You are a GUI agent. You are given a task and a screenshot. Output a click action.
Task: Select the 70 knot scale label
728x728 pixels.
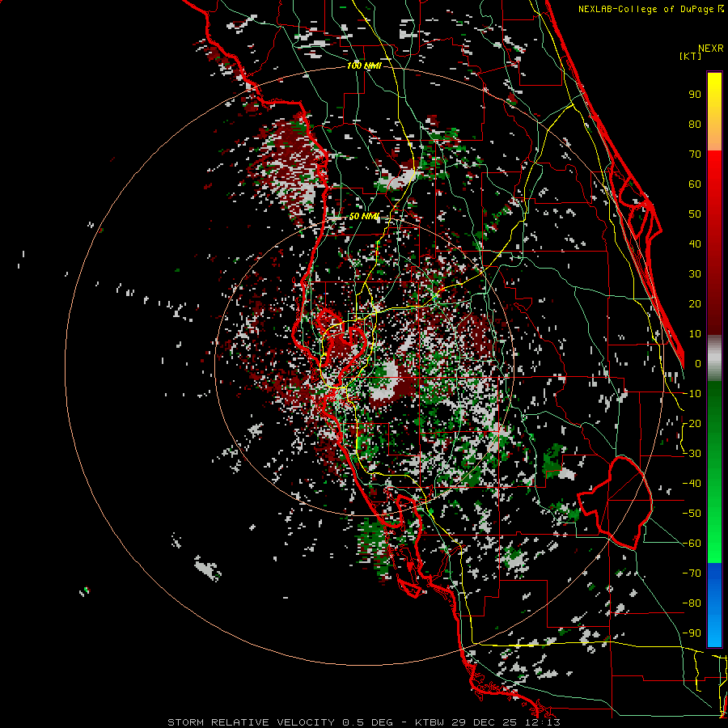695,154
